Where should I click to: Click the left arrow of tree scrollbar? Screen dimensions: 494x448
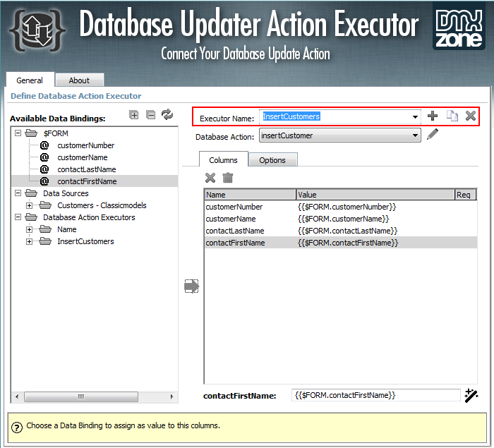[17, 396]
